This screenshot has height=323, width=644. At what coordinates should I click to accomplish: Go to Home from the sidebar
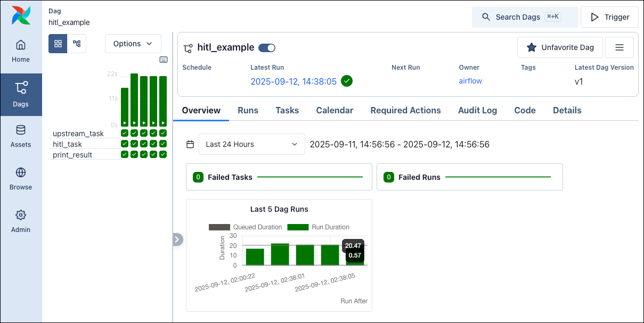pos(21,52)
